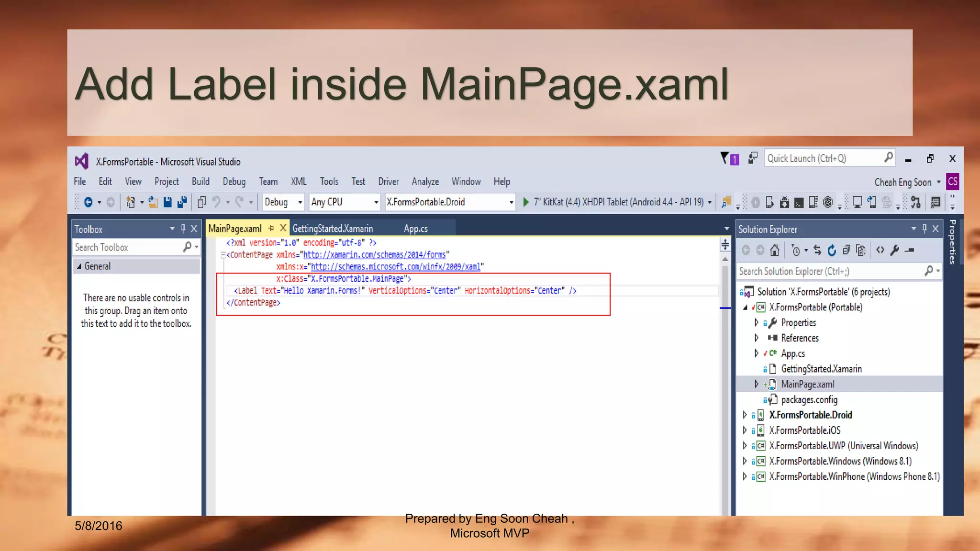Expand the X.FormsPortable.Droid project node
This screenshot has width=980, height=551.
coord(745,415)
